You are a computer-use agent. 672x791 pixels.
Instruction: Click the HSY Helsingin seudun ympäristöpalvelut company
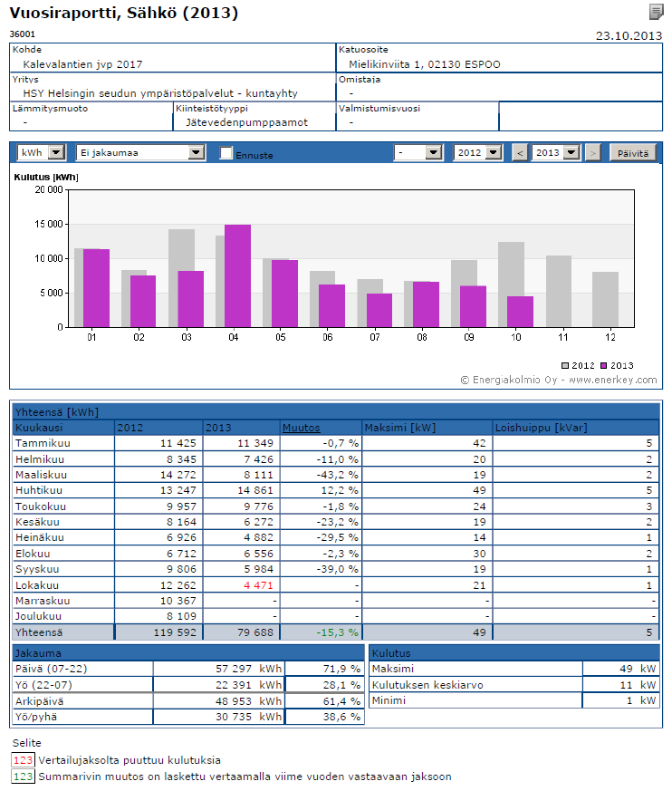160,93
